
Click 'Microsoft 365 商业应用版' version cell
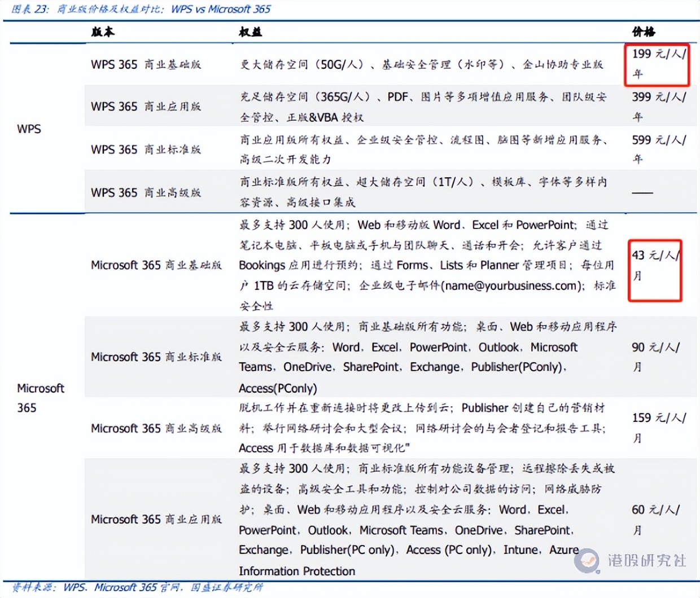pyautogui.click(x=156, y=519)
